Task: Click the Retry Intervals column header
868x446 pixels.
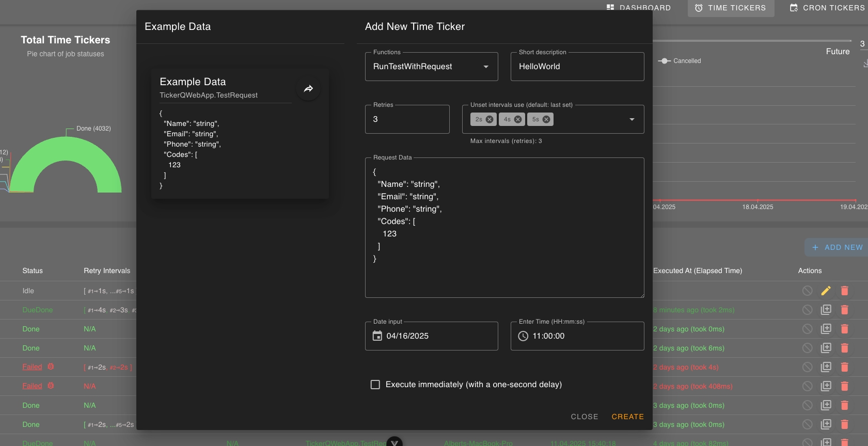Action: tap(107, 270)
